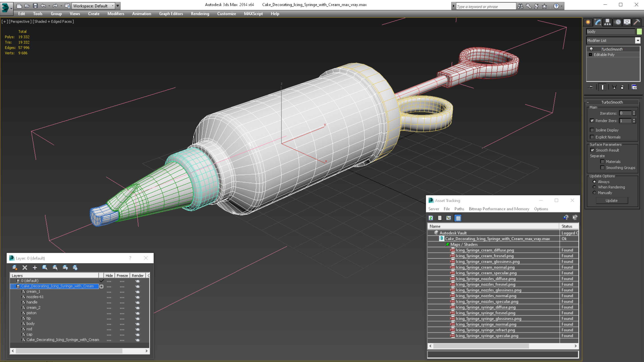Viewport: 644px width, 362px height.
Task: Select the When Rendering radio option
Action: (x=594, y=187)
